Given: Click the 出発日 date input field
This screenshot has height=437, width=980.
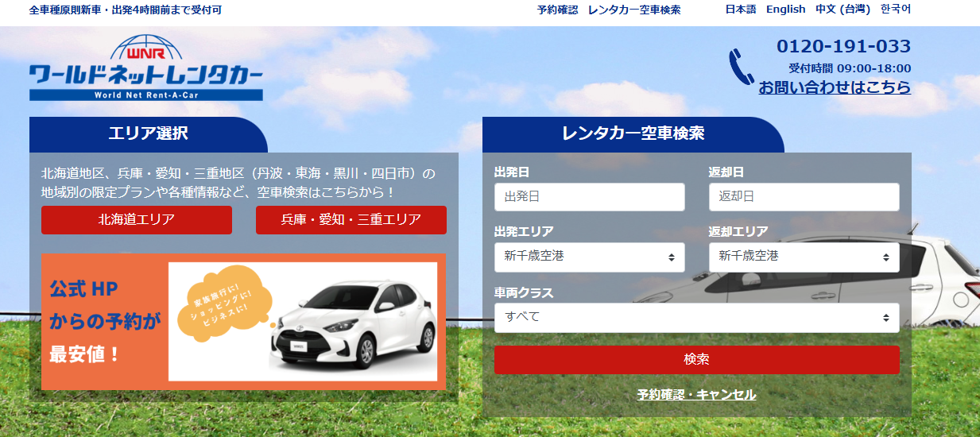Looking at the screenshot, I should point(589,197).
